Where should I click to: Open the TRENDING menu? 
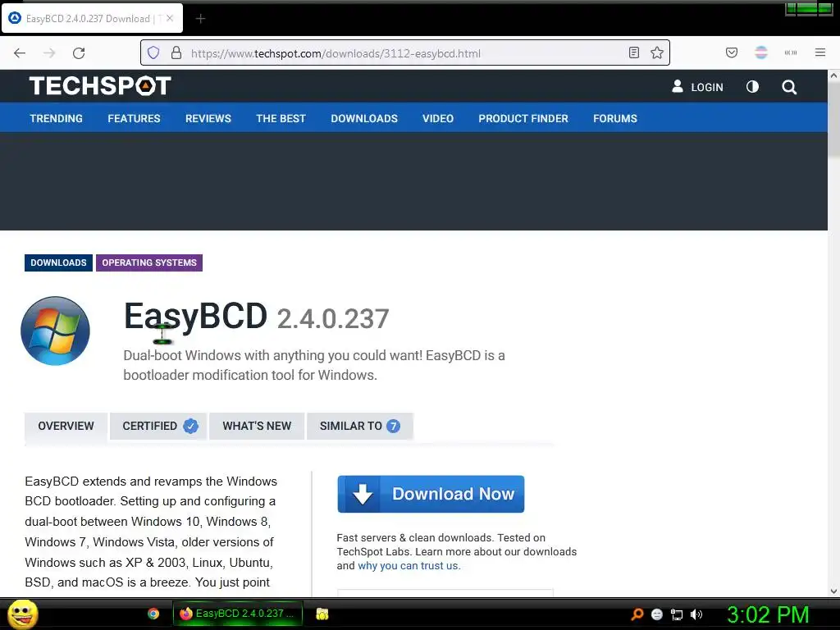tap(57, 118)
